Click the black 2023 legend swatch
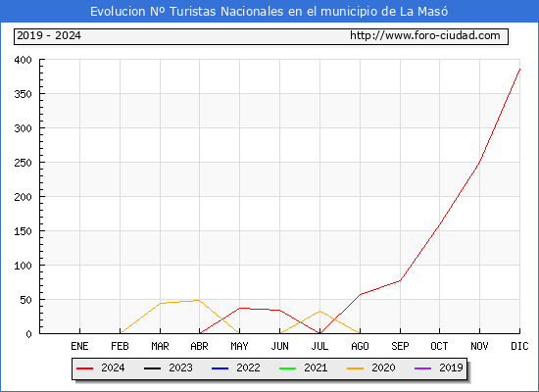Viewport: 539px width, 392px height. point(152,368)
